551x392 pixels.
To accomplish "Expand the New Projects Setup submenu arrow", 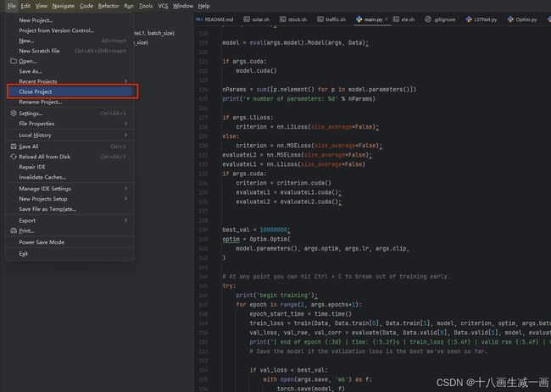I will coord(125,199).
